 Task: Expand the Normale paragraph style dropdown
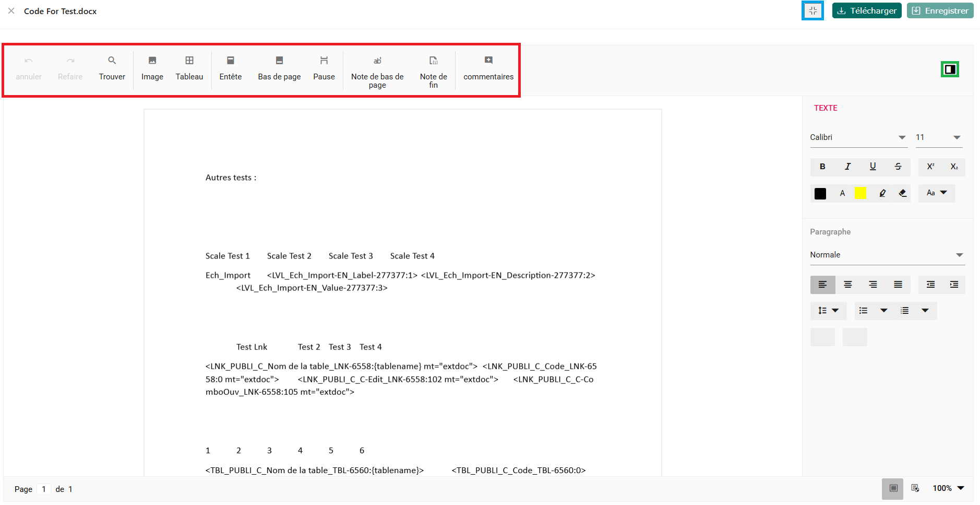point(887,255)
